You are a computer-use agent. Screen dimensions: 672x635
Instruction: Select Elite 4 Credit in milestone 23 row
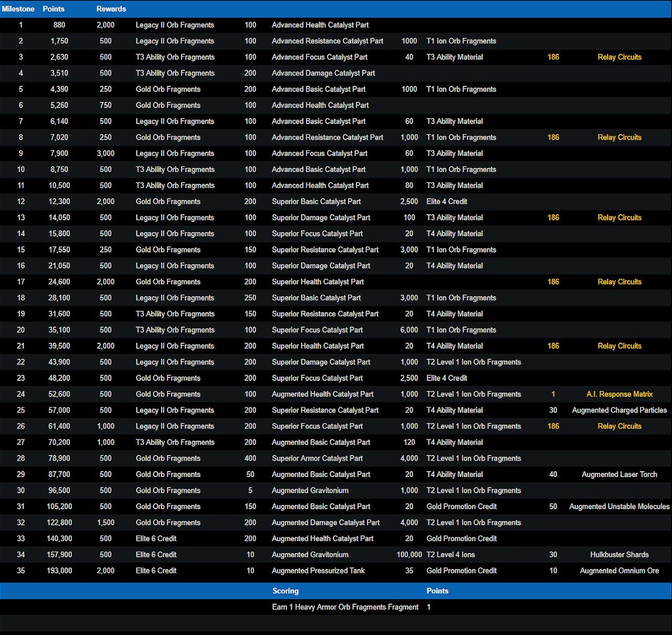(447, 378)
